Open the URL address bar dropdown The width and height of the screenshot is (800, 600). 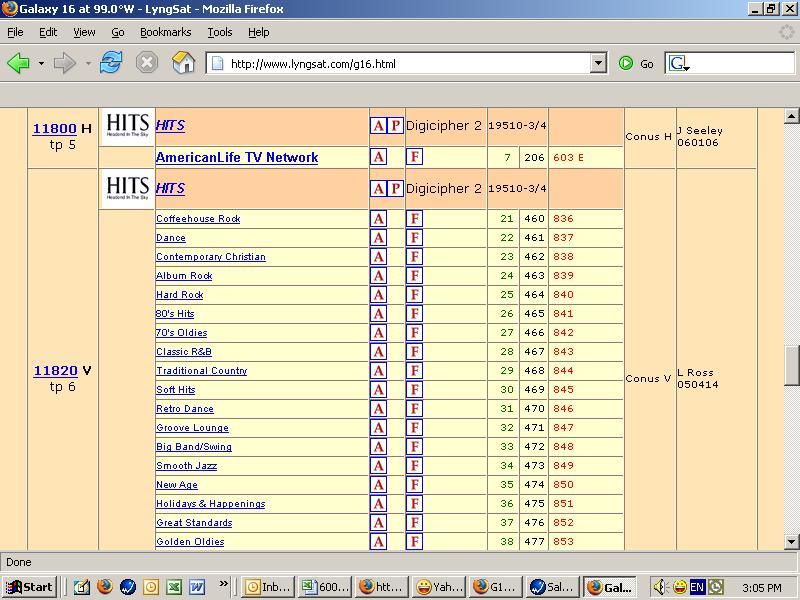coord(598,64)
